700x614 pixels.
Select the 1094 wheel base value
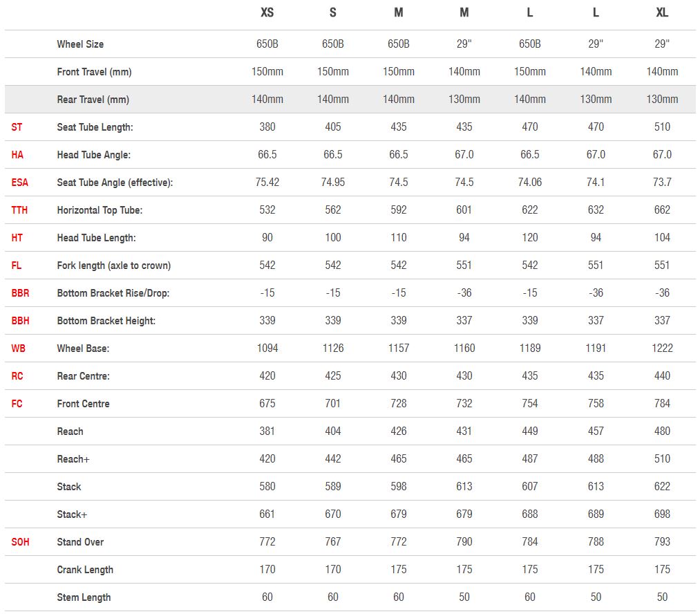(x=267, y=348)
